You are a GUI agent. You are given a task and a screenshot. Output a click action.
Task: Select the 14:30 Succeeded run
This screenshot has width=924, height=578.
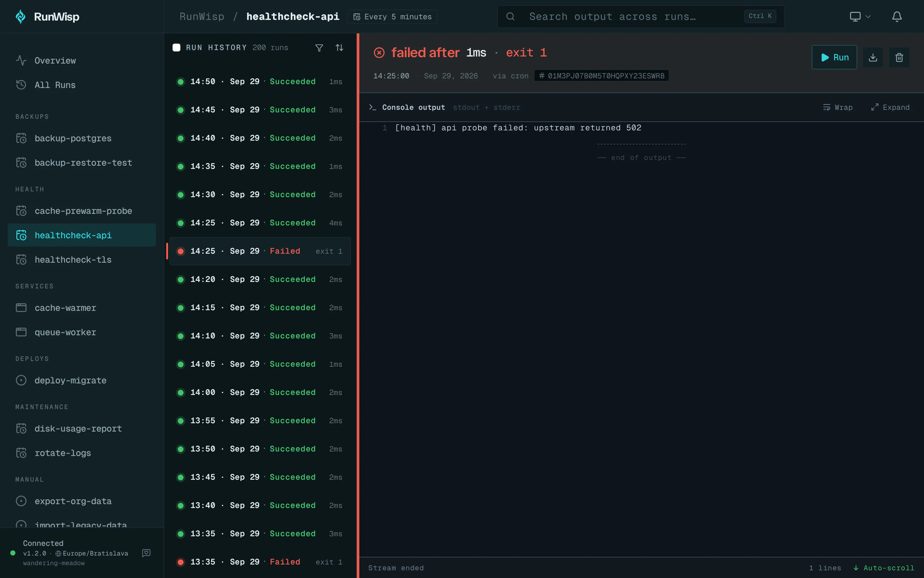(x=260, y=195)
